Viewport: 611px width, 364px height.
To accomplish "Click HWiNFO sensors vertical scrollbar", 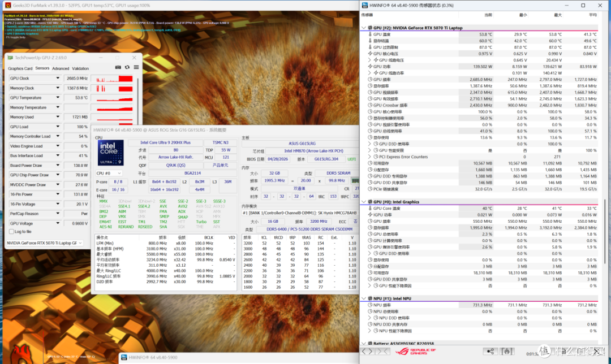I will (604, 232).
